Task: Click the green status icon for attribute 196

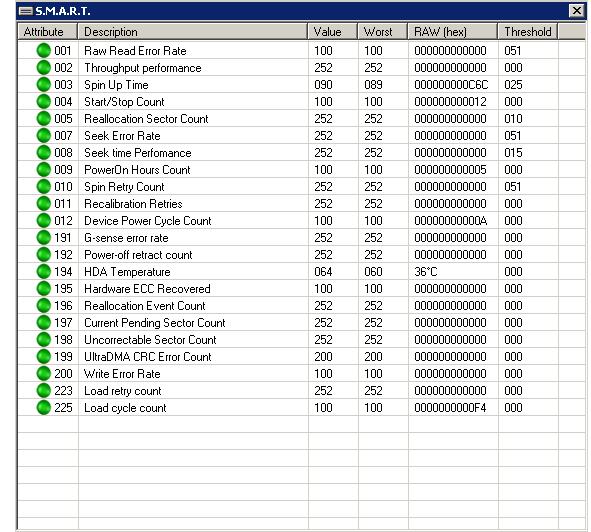Action: pyautogui.click(x=44, y=305)
